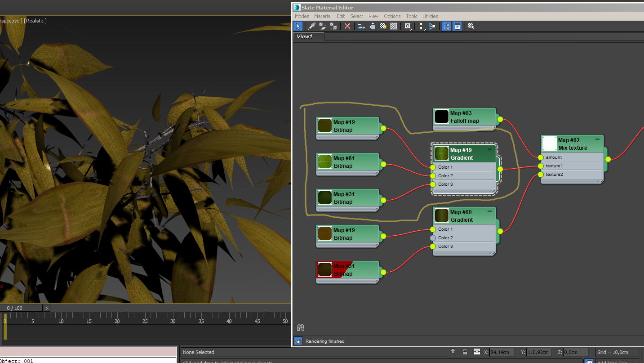Click Show Shaded Material in Viewport icon

(x=383, y=26)
